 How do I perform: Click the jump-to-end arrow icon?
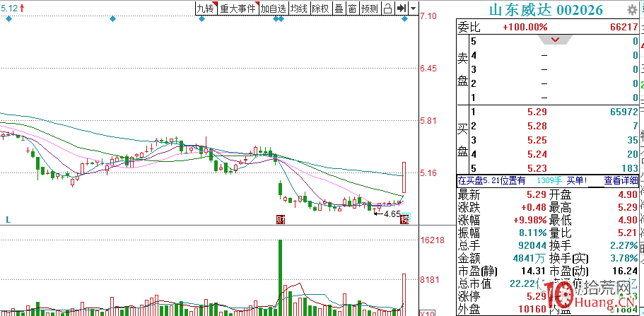(402, 8)
